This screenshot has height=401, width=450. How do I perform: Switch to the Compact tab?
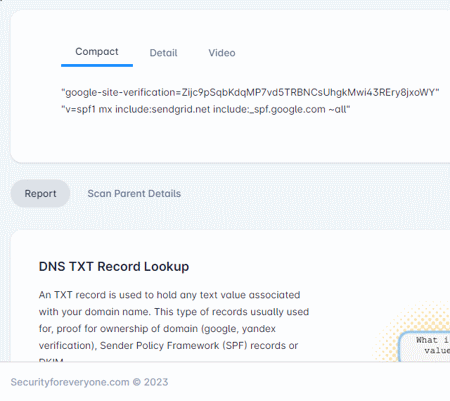click(97, 52)
